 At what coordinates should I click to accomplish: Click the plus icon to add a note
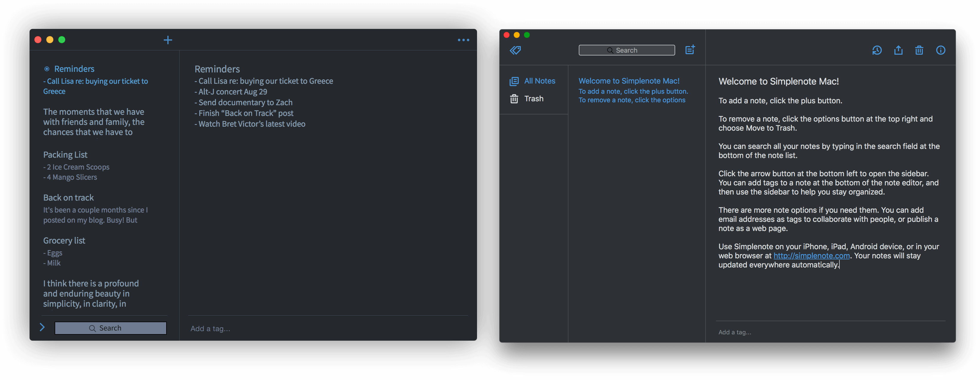point(168,40)
